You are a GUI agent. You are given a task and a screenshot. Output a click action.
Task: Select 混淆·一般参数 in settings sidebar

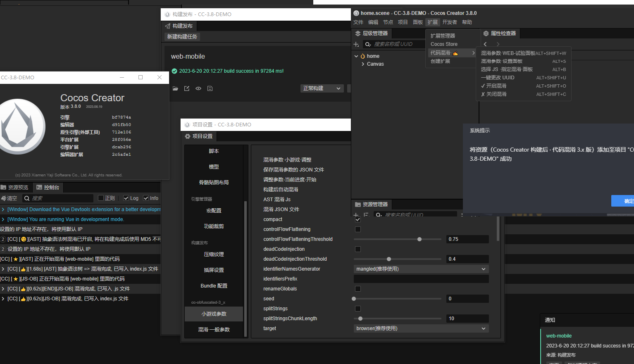(x=214, y=330)
